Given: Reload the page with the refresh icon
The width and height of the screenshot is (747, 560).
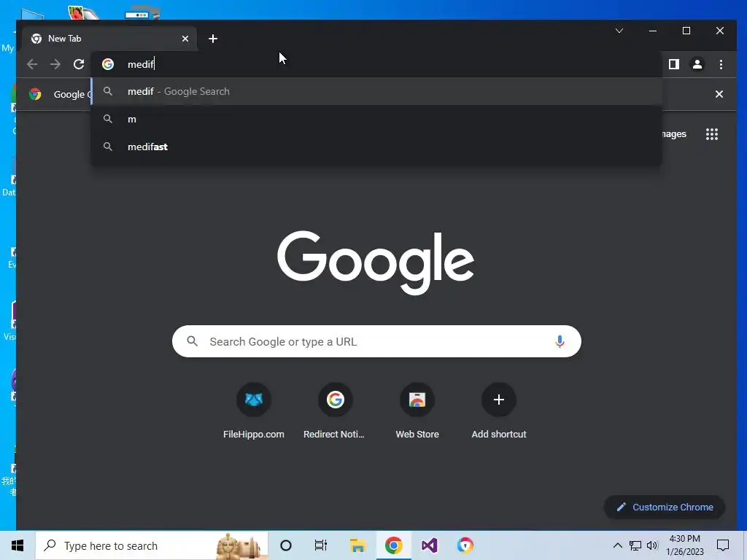Looking at the screenshot, I should (79, 64).
